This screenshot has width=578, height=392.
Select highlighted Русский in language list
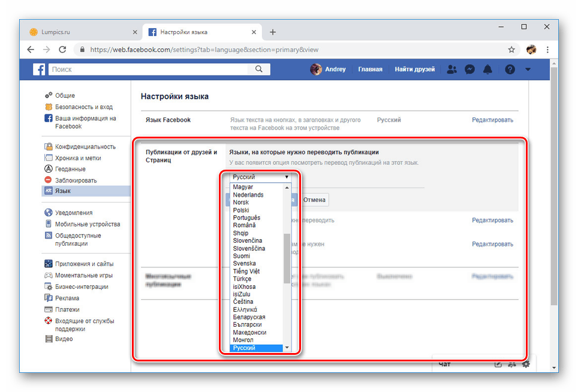256,348
